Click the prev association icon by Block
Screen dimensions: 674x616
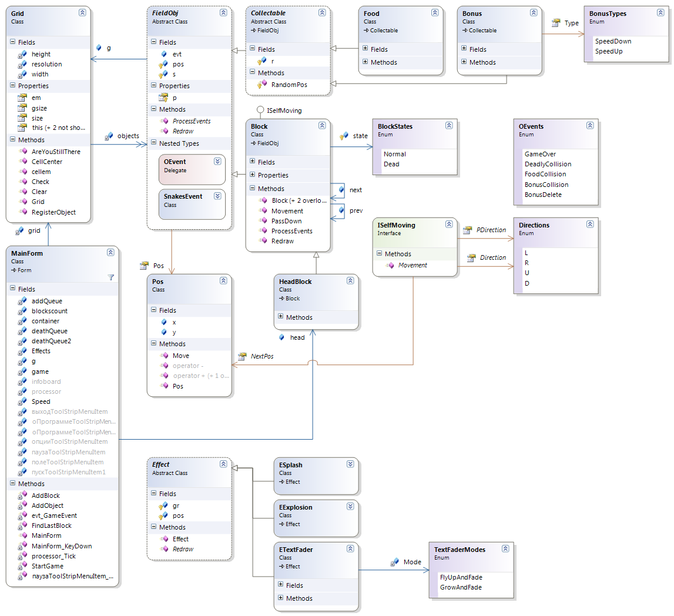pyautogui.click(x=341, y=210)
